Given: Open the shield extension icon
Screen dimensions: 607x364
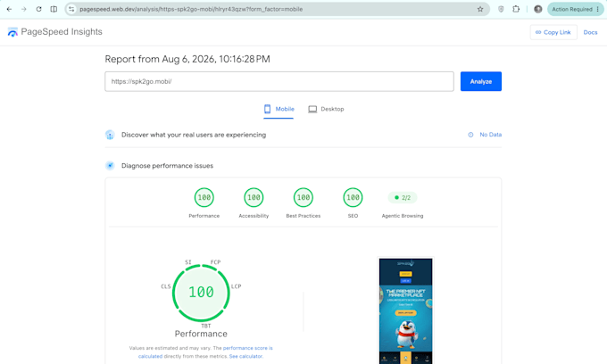Looking at the screenshot, I should 501,9.
